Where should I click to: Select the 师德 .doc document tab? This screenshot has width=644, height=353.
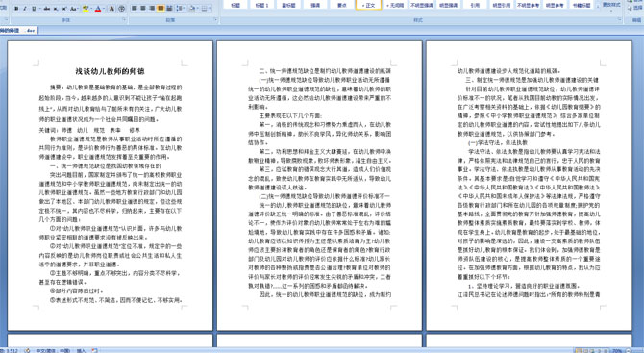point(18,30)
